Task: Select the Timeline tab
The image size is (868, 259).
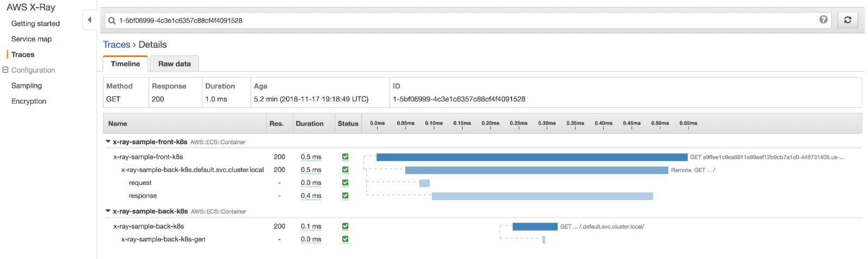Action: pyautogui.click(x=125, y=64)
